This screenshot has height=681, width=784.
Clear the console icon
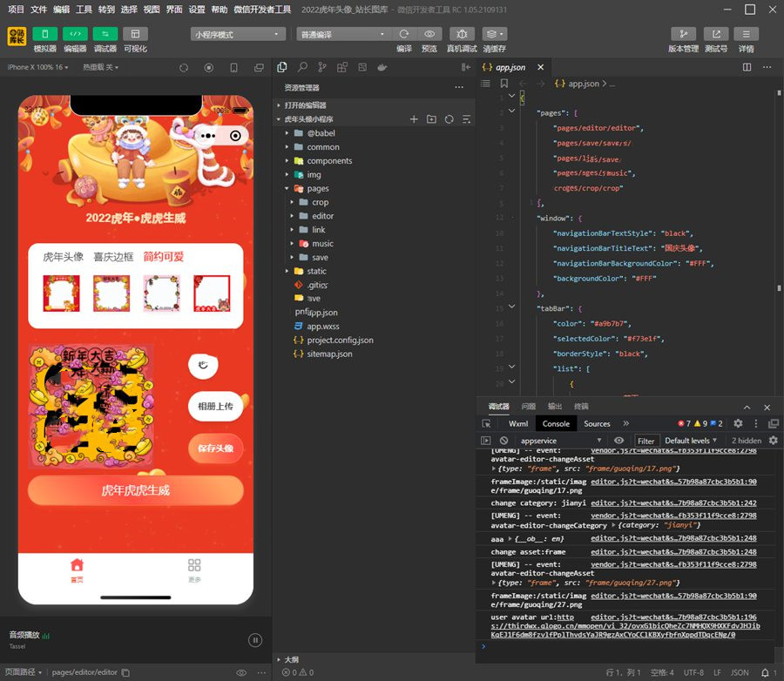[x=504, y=441]
